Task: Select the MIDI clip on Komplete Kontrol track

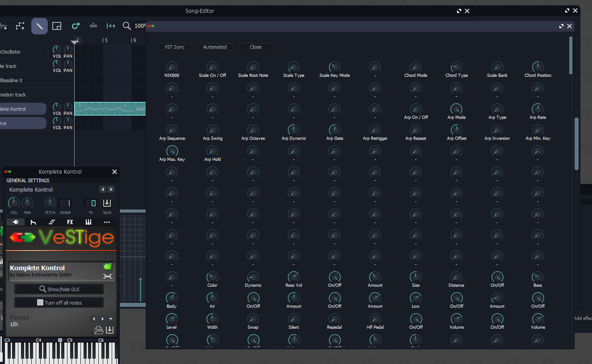Action: click(x=110, y=109)
